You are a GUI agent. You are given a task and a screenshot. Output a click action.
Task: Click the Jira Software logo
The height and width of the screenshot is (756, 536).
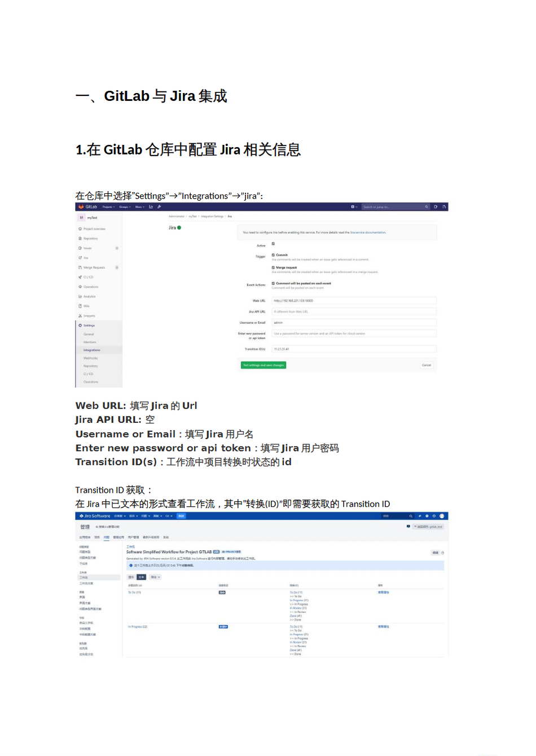click(x=95, y=516)
